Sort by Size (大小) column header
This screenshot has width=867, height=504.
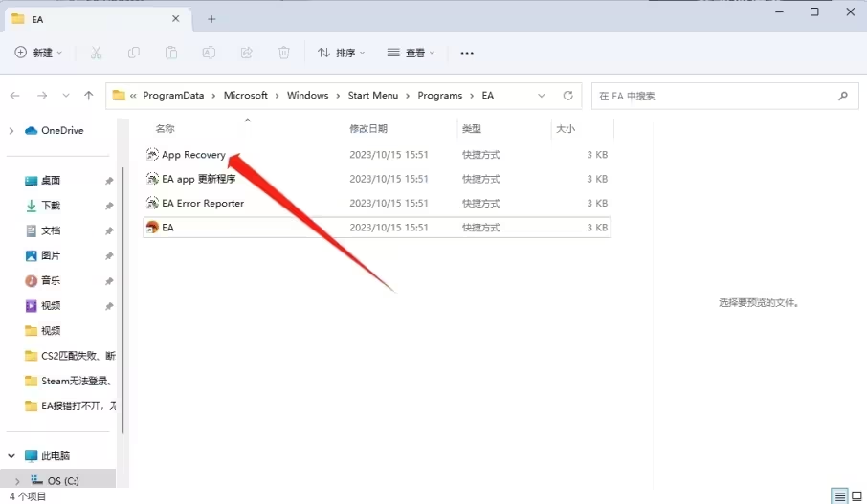(566, 128)
